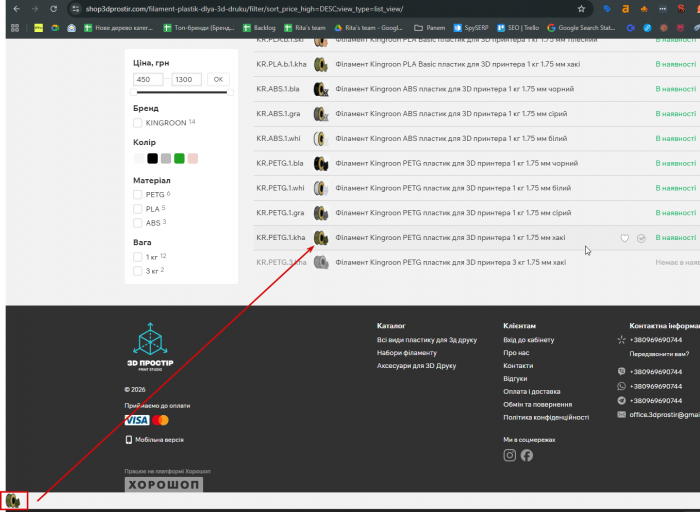Tick the 3 кг weight checkbox

138,271
